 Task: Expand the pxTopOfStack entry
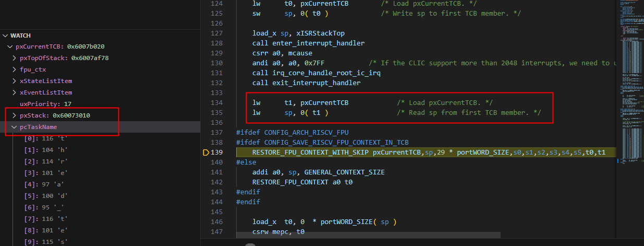(15, 58)
